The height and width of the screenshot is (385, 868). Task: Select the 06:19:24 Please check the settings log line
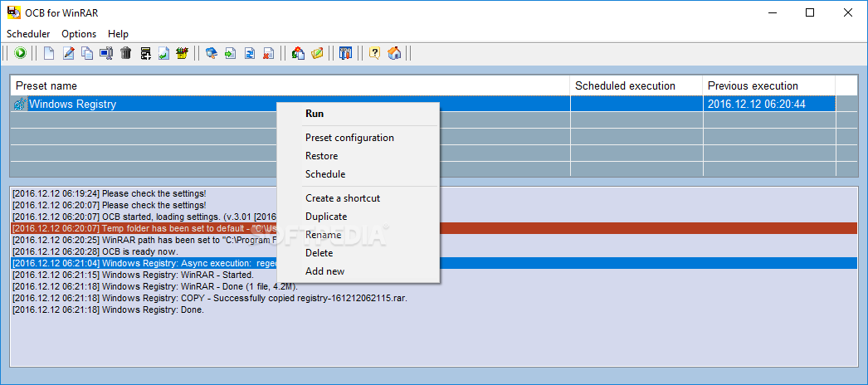[x=435, y=193]
